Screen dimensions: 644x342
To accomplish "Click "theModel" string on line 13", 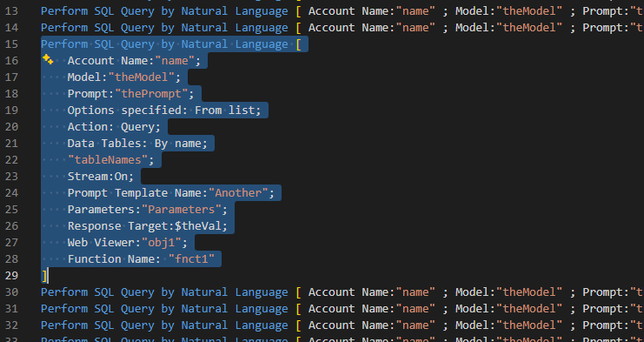I will click(x=529, y=11).
